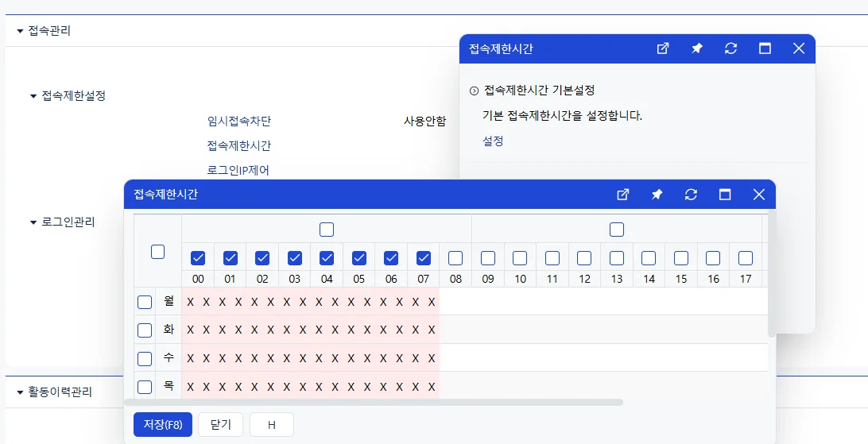Pin the front 접속제한시간 window
Image resolution: width=868 pixels, height=444 pixels.
pyautogui.click(x=657, y=195)
